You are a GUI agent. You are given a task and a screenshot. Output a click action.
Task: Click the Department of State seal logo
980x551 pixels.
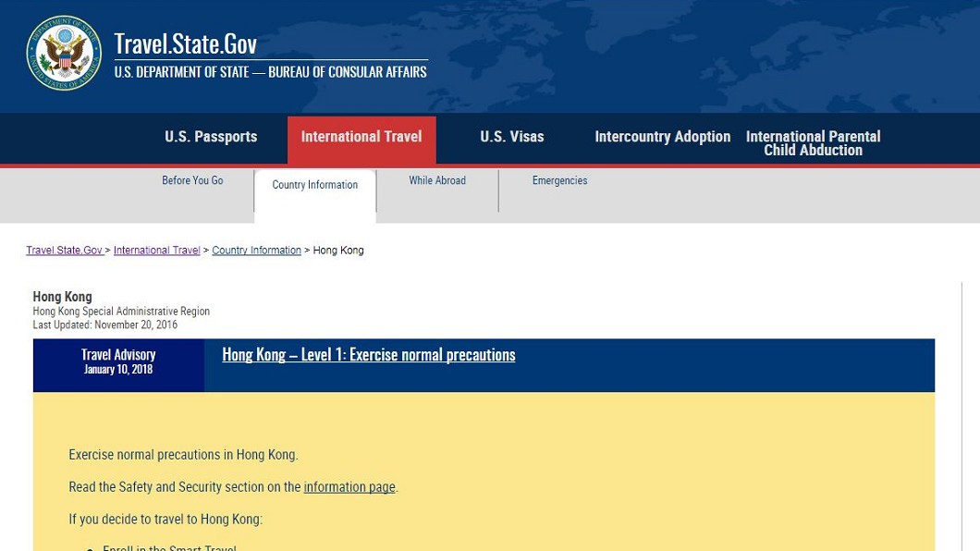tap(64, 53)
